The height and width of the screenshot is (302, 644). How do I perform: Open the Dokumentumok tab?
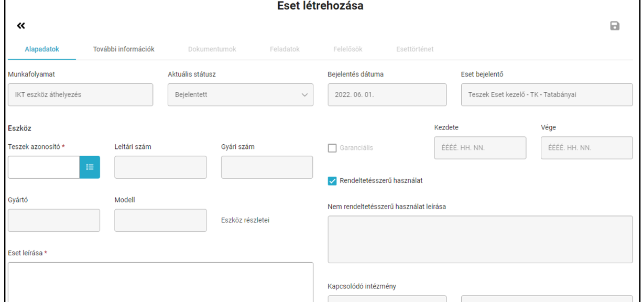[212, 49]
